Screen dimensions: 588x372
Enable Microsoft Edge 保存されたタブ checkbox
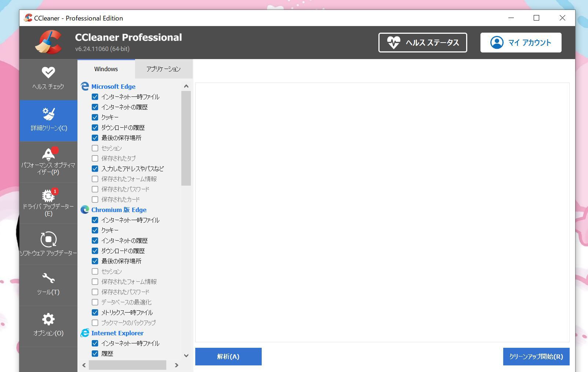point(95,158)
